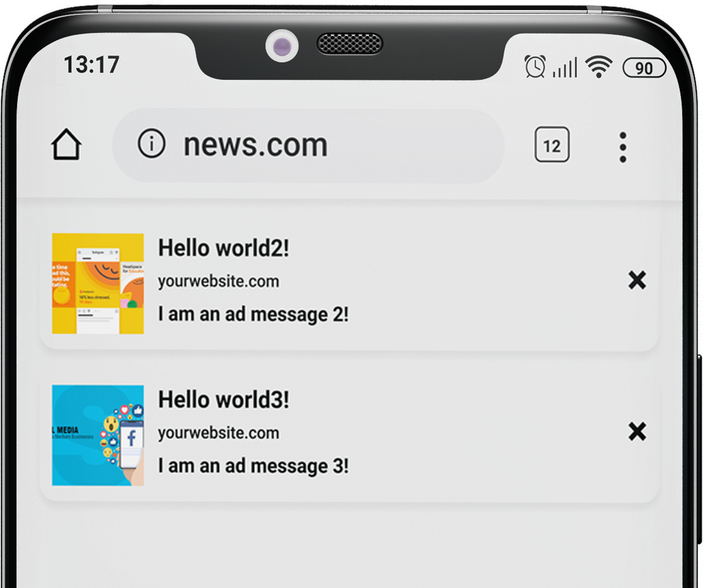703x588 pixels.
Task: Dismiss the Hello world2! ad notification
Action: click(637, 280)
